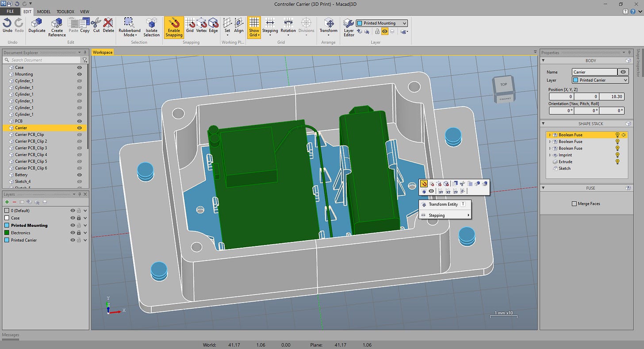This screenshot has width=644, height=349.
Task: Click the Duplicate tool icon
Action: (x=37, y=23)
